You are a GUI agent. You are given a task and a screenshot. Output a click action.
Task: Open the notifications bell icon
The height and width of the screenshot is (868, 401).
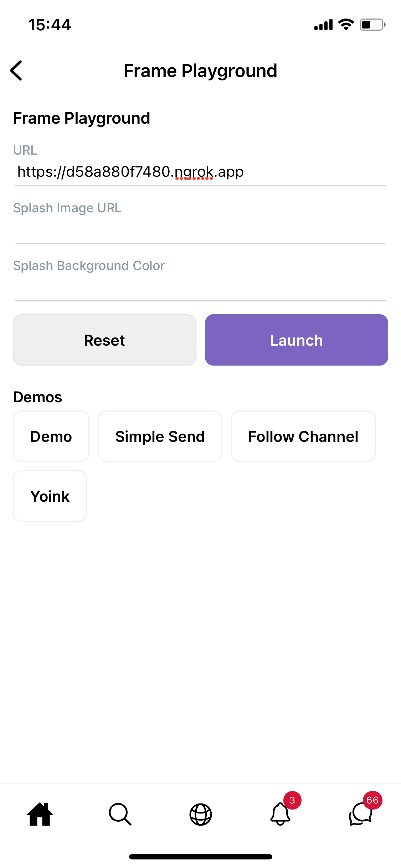tap(281, 814)
